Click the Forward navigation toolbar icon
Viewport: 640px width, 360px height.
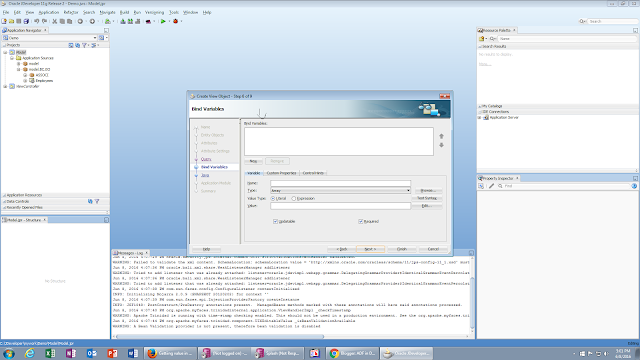coord(92,21)
